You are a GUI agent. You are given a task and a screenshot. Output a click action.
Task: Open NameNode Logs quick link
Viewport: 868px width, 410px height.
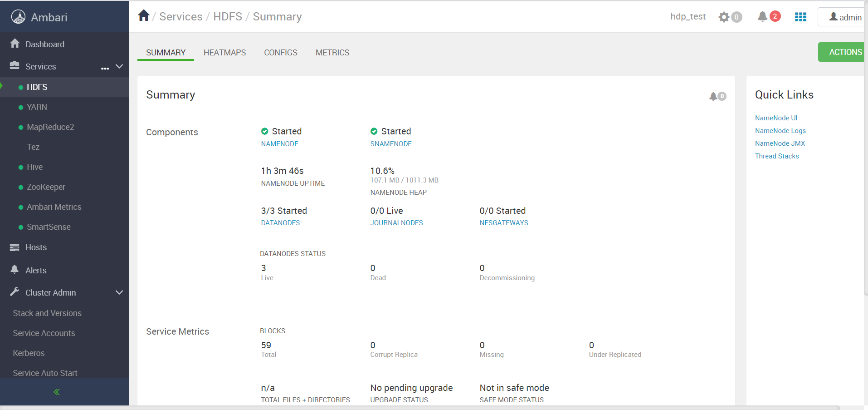click(x=780, y=131)
